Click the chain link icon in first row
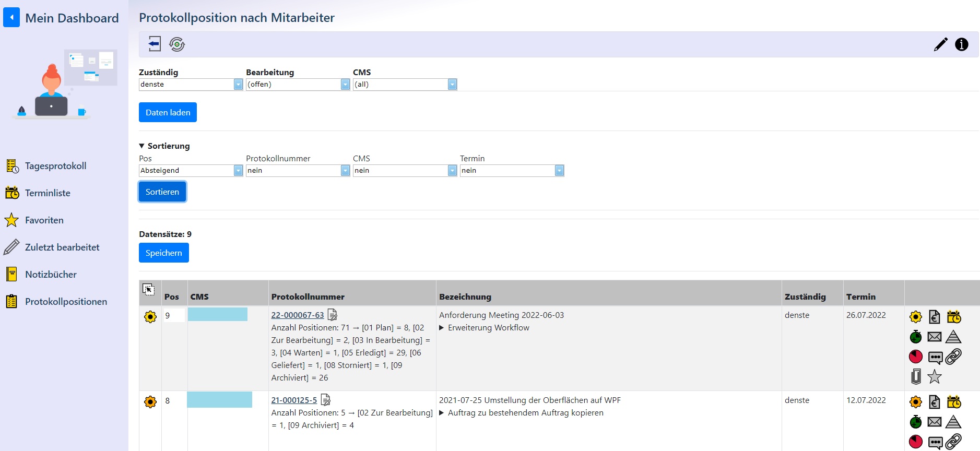Image resolution: width=980 pixels, height=451 pixels. tap(953, 357)
